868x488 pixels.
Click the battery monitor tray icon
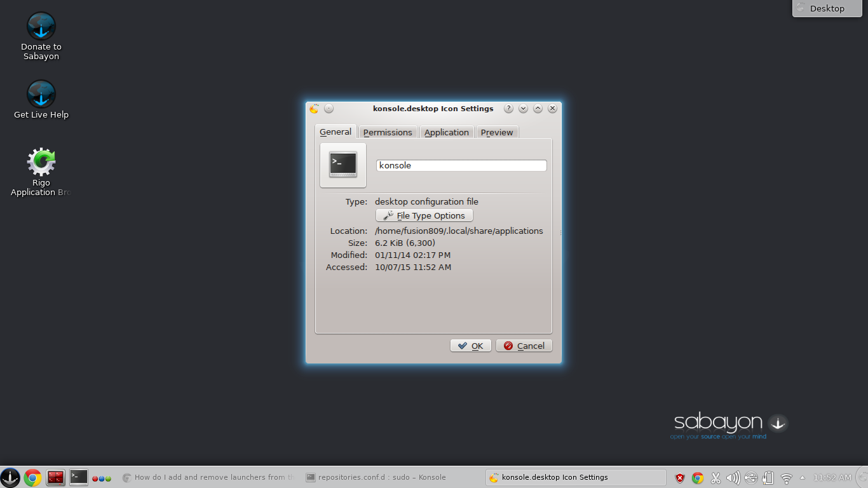768,478
